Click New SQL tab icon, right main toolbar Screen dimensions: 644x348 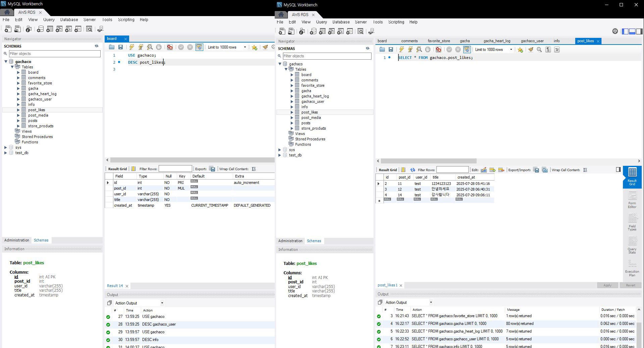(282, 31)
